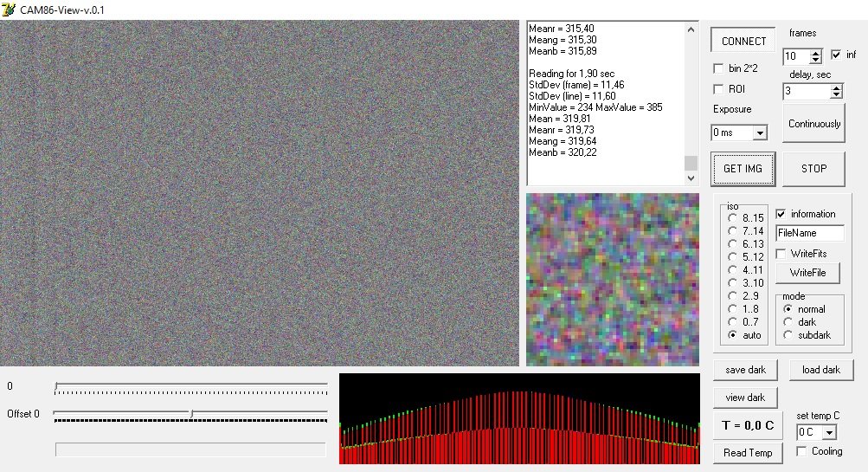The height and width of the screenshot is (472, 868).
Task: Select normal mode radio button
Action: (x=788, y=309)
